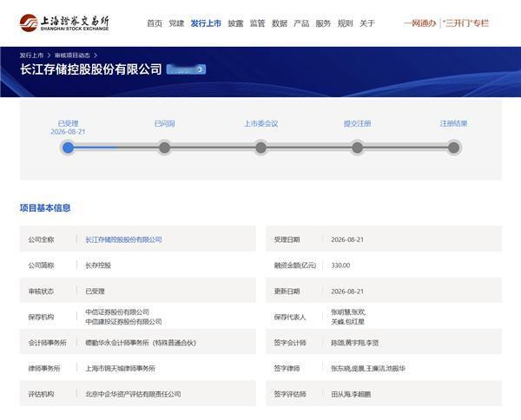Go to 发行上市 breadcrumb

point(31,56)
